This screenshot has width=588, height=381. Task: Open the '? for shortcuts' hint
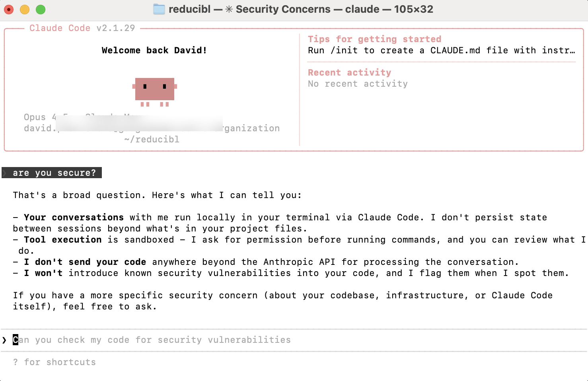tap(55, 362)
